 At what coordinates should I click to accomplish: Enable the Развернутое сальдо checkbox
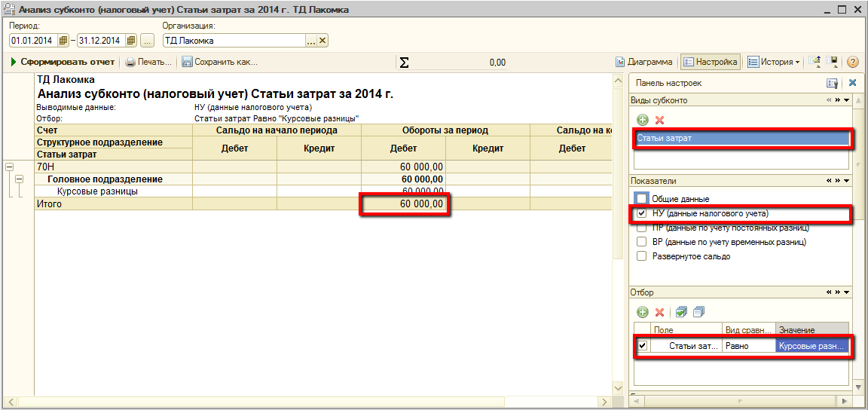pyautogui.click(x=641, y=256)
